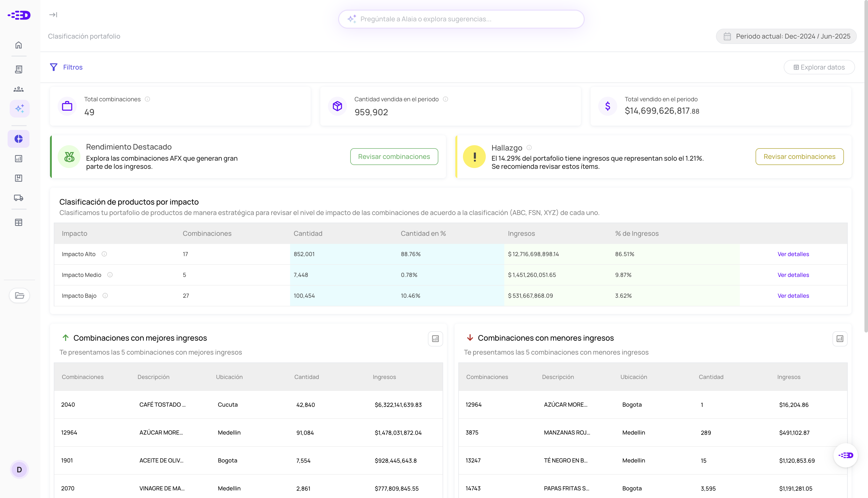
Task: Open chart view for mejores ingresos
Action: 435,339
